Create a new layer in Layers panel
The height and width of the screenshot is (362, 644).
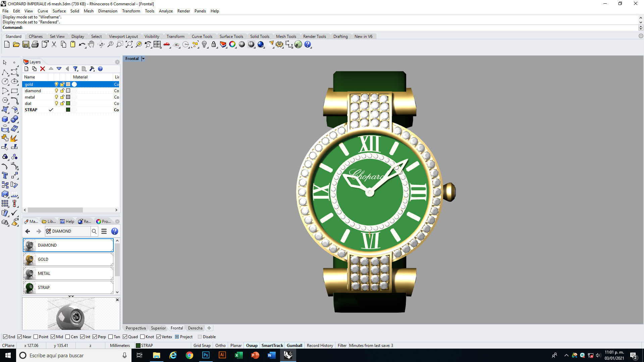pyautogui.click(x=26, y=69)
